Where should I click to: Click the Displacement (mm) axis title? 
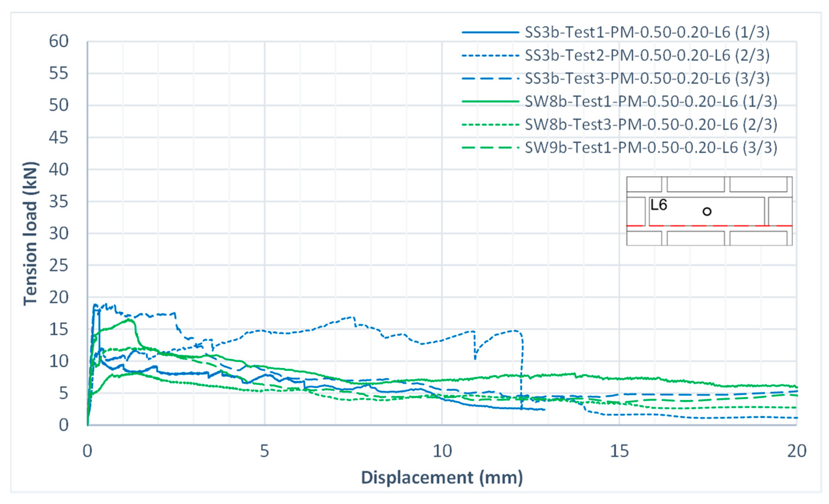tap(442, 477)
